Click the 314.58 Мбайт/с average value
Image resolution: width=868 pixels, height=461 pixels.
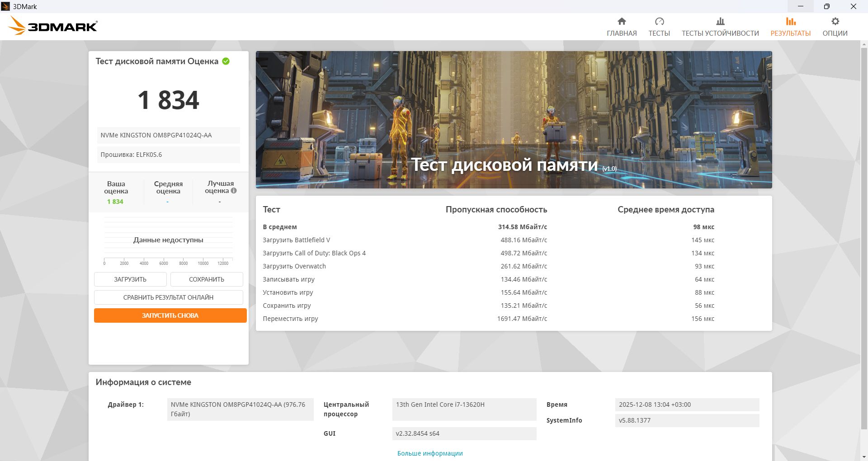pyautogui.click(x=523, y=227)
